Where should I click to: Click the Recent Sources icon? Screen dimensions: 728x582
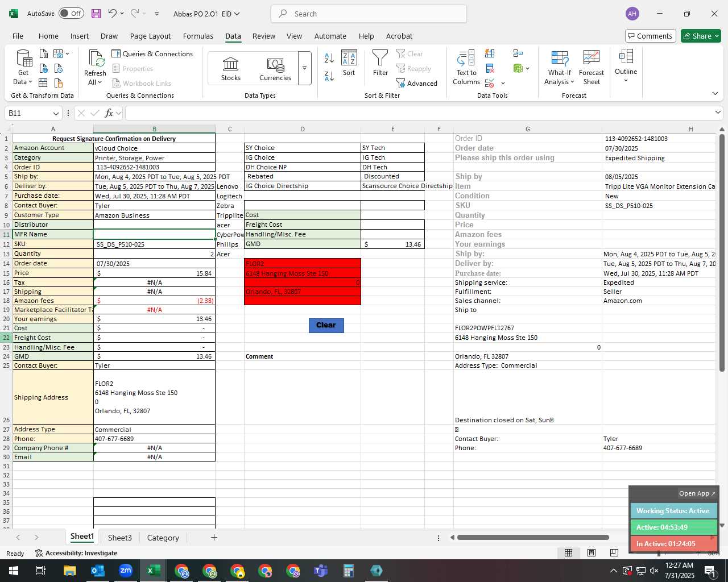coord(59,69)
